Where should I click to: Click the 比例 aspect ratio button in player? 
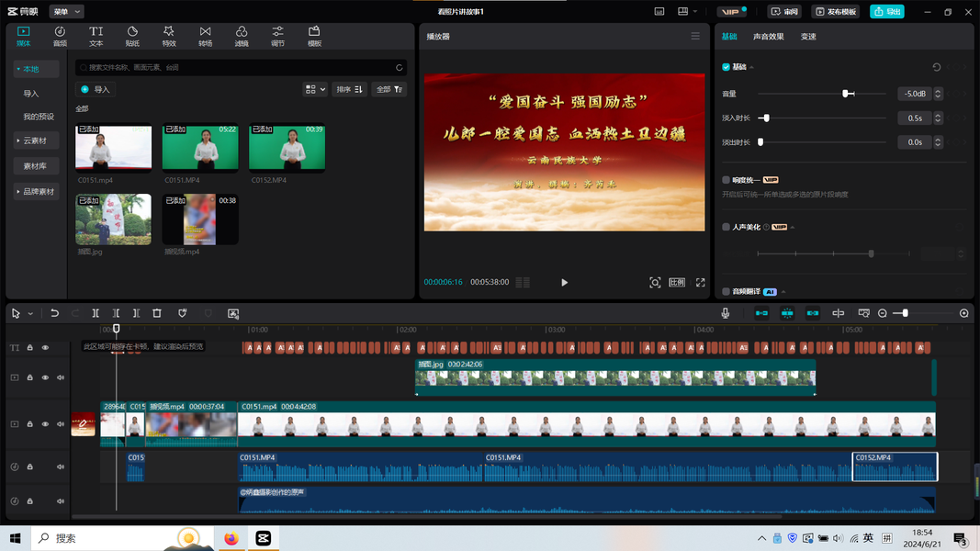(677, 282)
